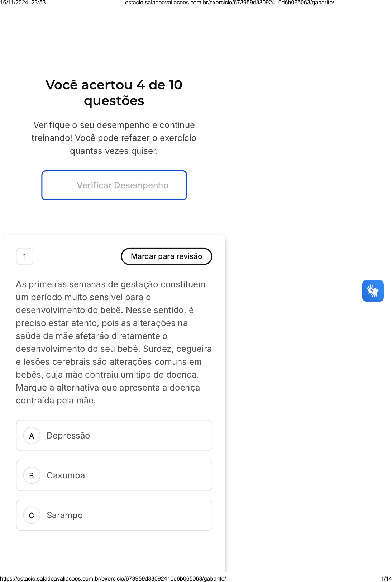Open the Libras sign-language accessibility widget

373,291
